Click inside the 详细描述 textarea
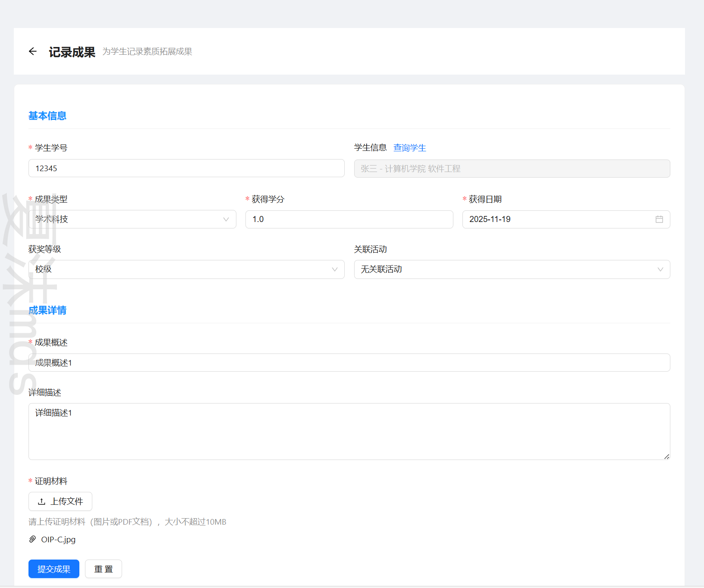Viewport: 704px width, 588px height. (x=349, y=432)
